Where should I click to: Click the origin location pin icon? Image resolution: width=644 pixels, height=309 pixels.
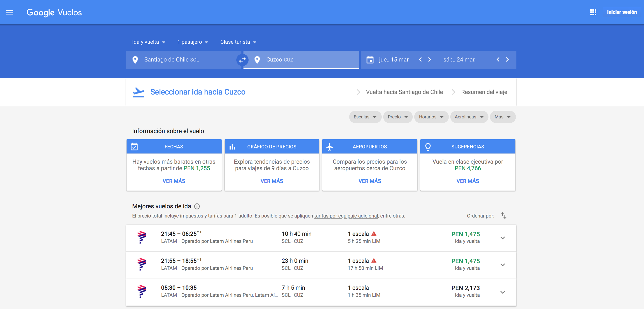pyautogui.click(x=135, y=60)
